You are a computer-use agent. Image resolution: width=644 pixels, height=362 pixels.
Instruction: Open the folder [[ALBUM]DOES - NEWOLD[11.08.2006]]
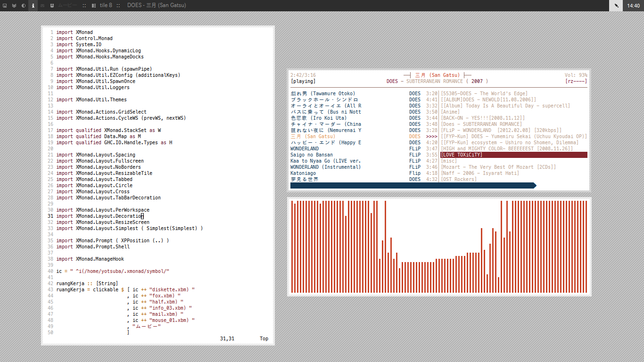[x=488, y=99]
